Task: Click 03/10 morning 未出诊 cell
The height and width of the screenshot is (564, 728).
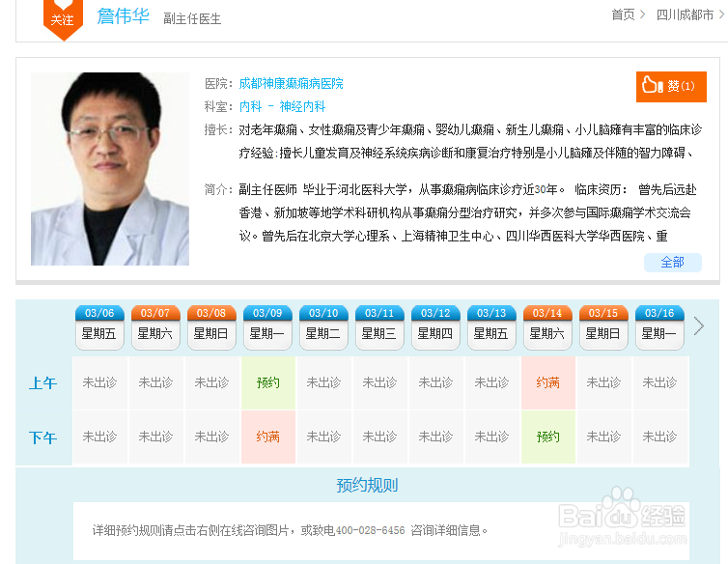Action: [324, 382]
